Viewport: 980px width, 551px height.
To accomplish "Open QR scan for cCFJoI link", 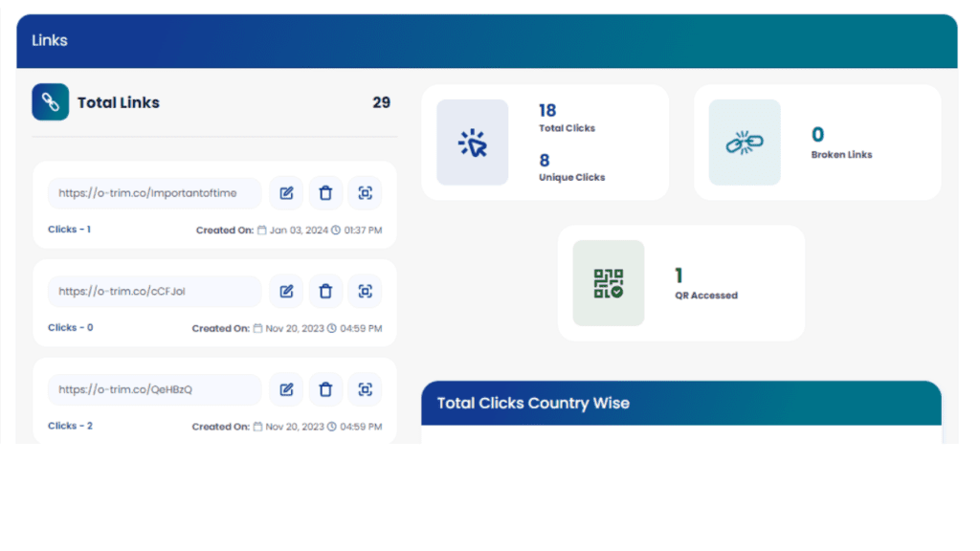I will [x=365, y=291].
